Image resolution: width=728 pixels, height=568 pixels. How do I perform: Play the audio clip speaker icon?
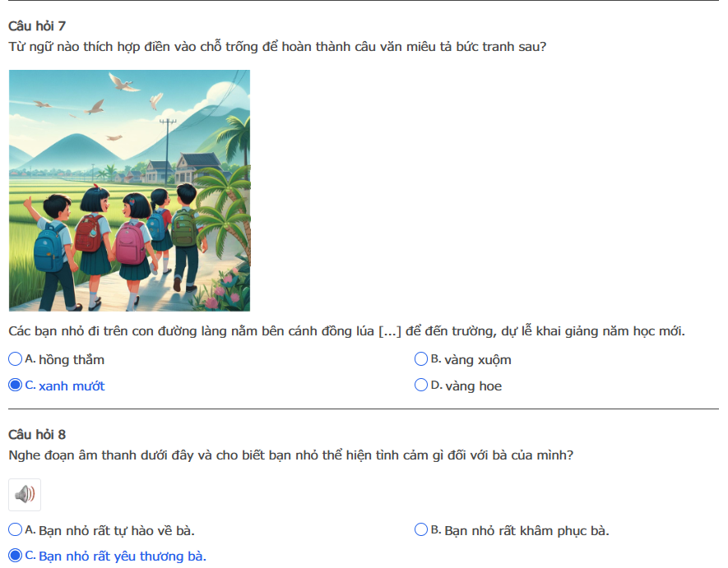(25, 495)
